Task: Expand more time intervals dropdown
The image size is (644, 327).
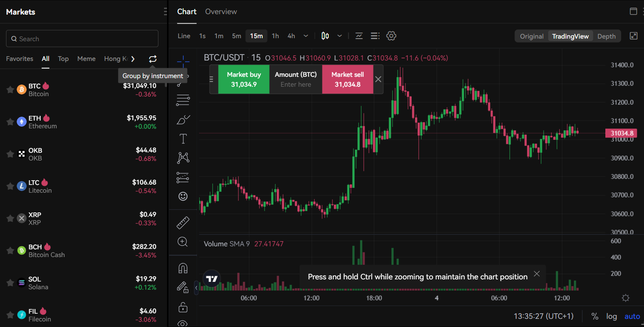Action: [306, 36]
